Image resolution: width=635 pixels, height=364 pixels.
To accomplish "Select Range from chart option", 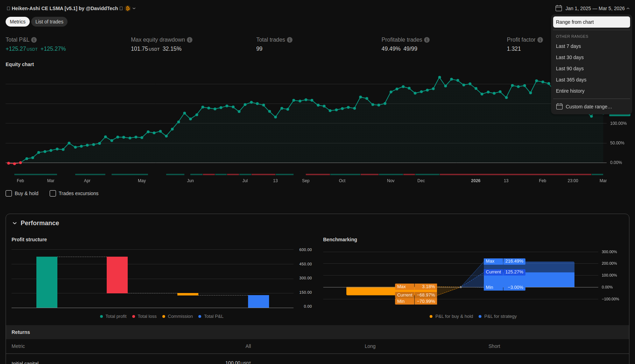I will point(591,22).
